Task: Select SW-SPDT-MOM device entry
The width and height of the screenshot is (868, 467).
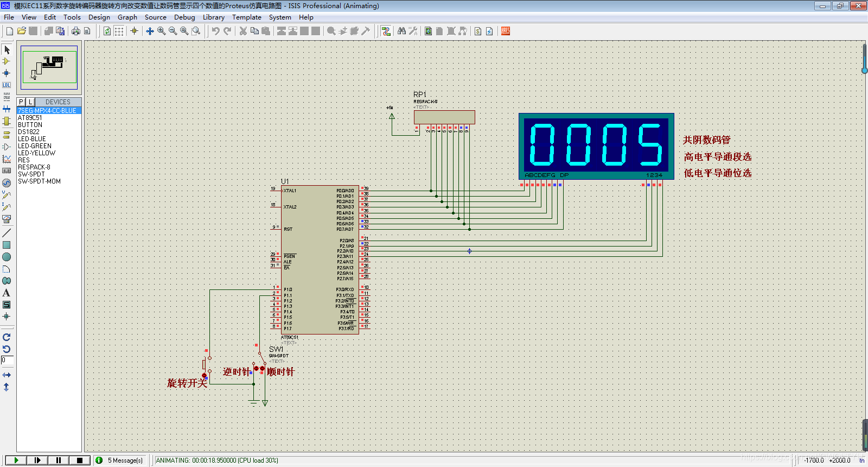Action: pyautogui.click(x=49, y=181)
